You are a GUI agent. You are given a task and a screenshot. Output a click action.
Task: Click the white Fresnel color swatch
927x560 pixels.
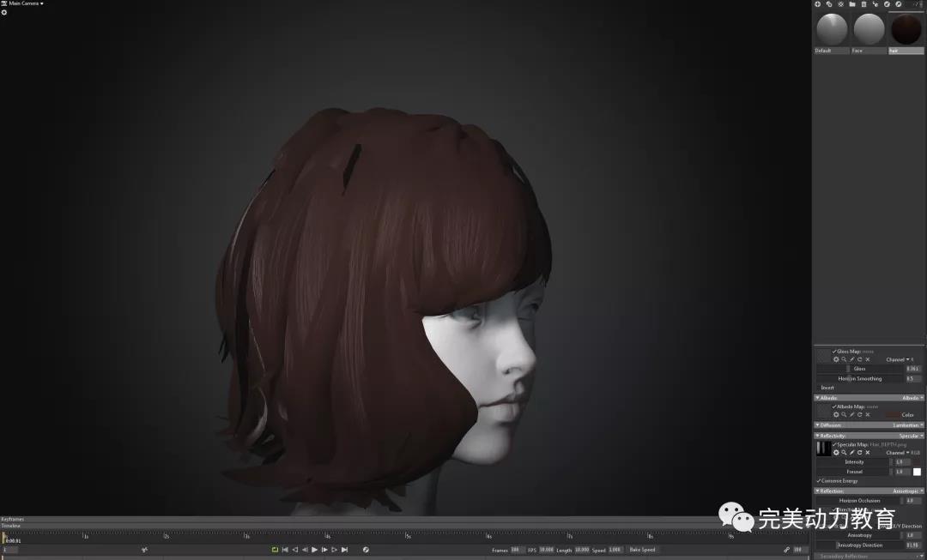click(917, 472)
